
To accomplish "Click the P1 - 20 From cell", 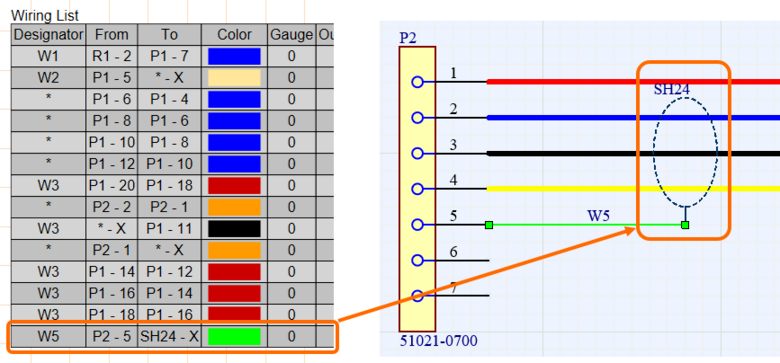I will (x=112, y=185).
